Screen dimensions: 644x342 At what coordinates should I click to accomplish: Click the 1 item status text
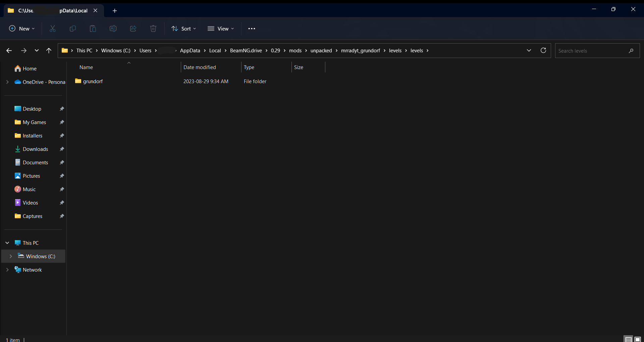coord(13,340)
